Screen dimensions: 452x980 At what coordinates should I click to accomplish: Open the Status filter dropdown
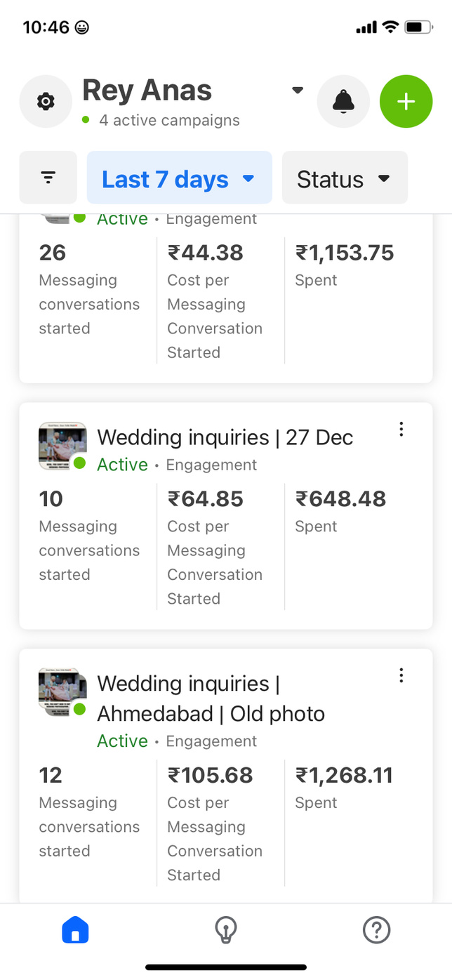tap(344, 179)
